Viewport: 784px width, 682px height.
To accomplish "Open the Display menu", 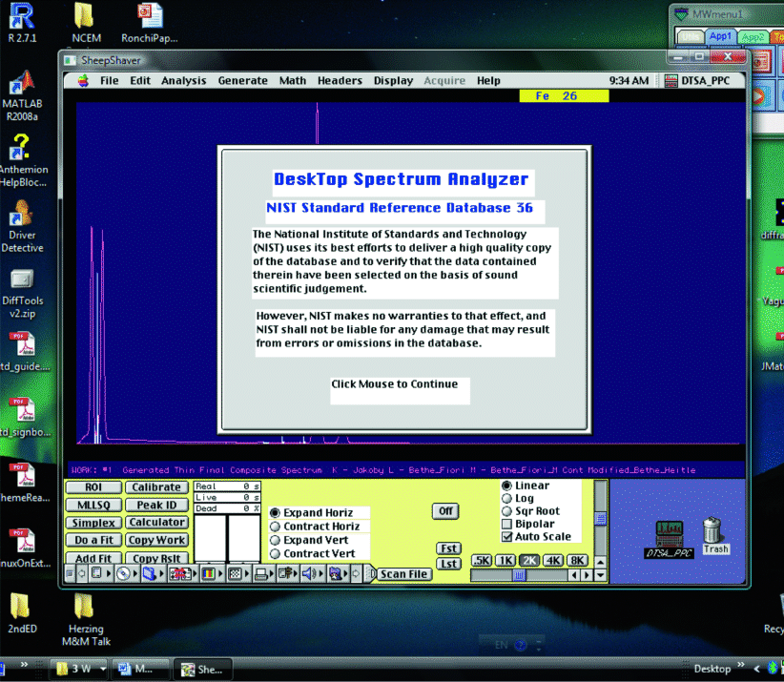I will pyautogui.click(x=393, y=80).
